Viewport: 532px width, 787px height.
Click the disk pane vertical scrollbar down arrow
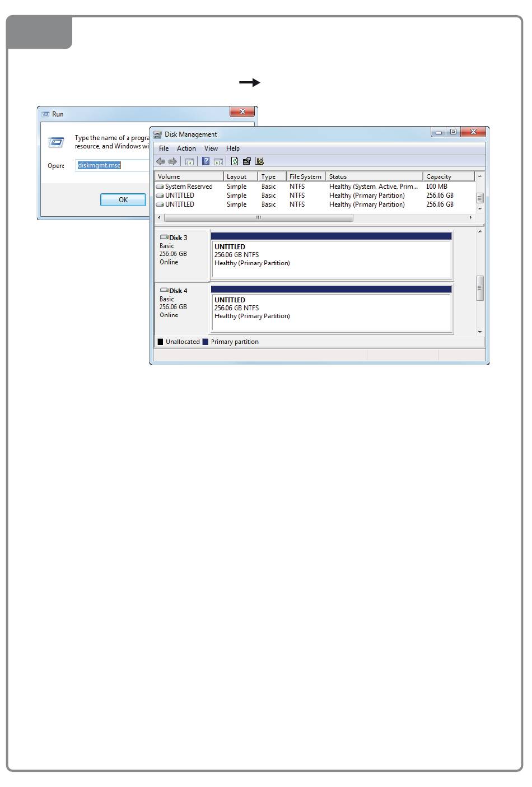pos(480,332)
